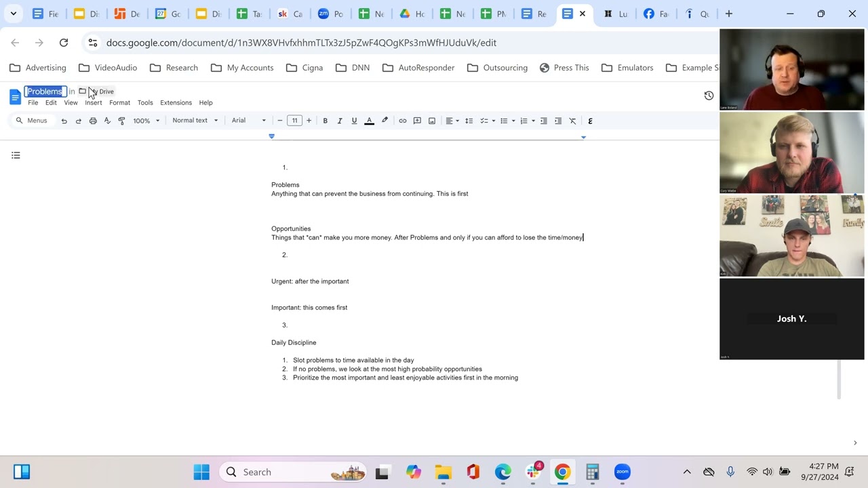Image resolution: width=868 pixels, height=488 pixels.
Task: Decrease the font size with the minus button
Action: tap(280, 121)
